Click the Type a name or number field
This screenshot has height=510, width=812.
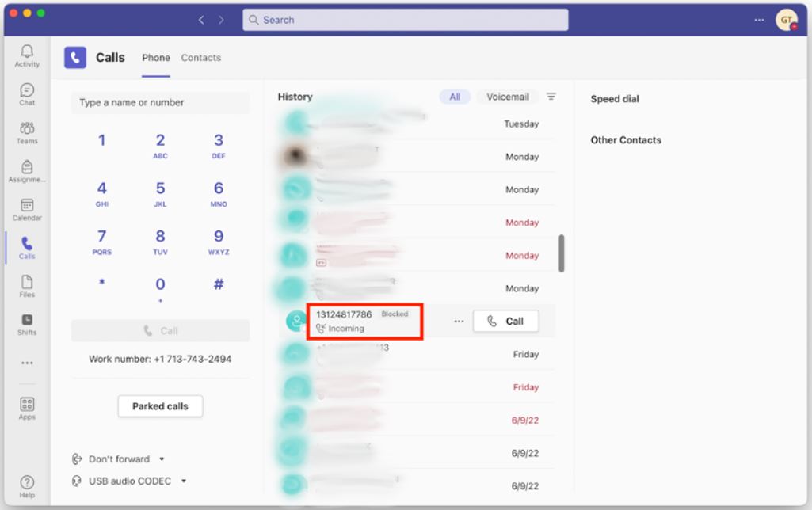tap(160, 103)
